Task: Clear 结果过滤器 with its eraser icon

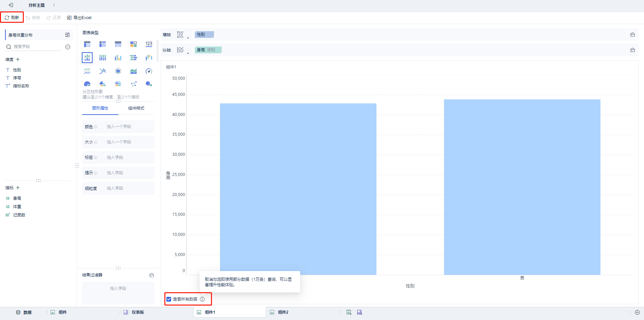Action: pos(152,275)
